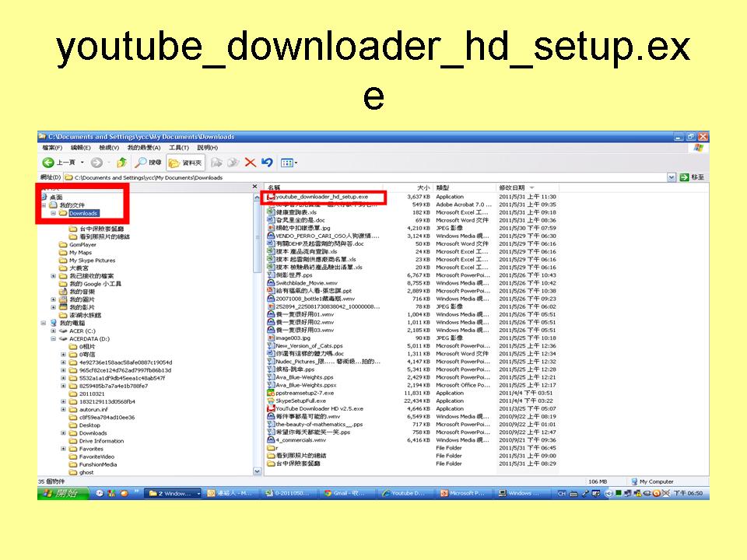Viewport: 747px width, 560px height.
Task: Open the 說明(H) menu
Action: coord(207,148)
